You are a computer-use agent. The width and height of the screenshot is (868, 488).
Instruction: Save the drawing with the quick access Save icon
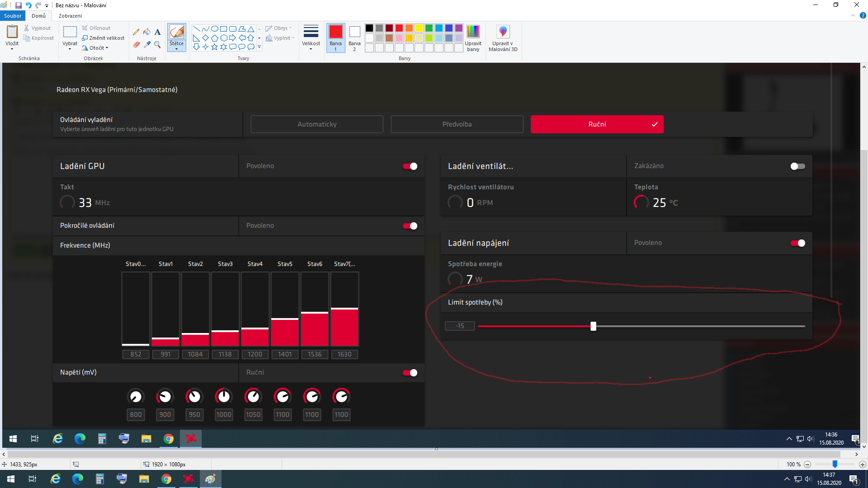tap(19, 5)
